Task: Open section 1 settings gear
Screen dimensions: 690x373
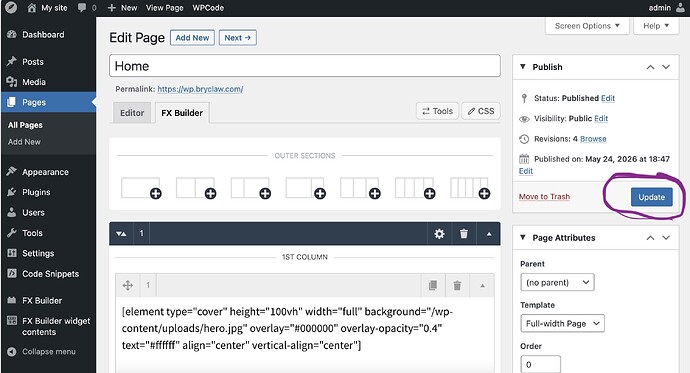Action: pyautogui.click(x=439, y=234)
